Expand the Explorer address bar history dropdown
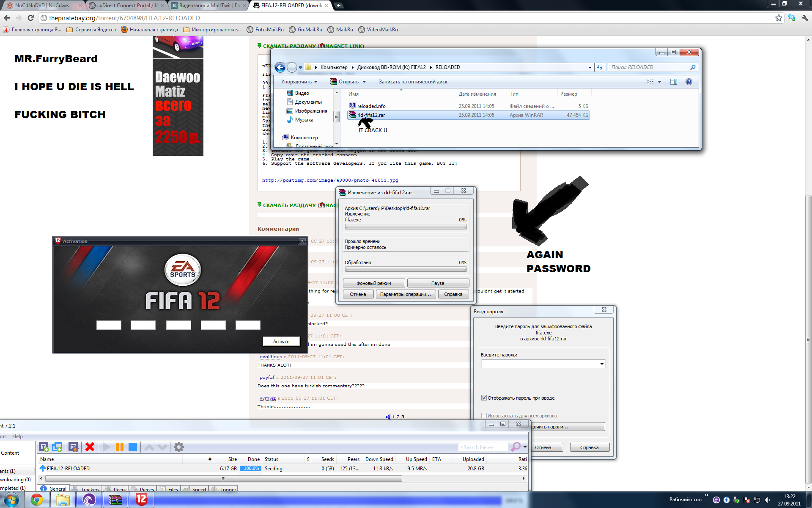The width and height of the screenshot is (812, 508). click(x=590, y=67)
